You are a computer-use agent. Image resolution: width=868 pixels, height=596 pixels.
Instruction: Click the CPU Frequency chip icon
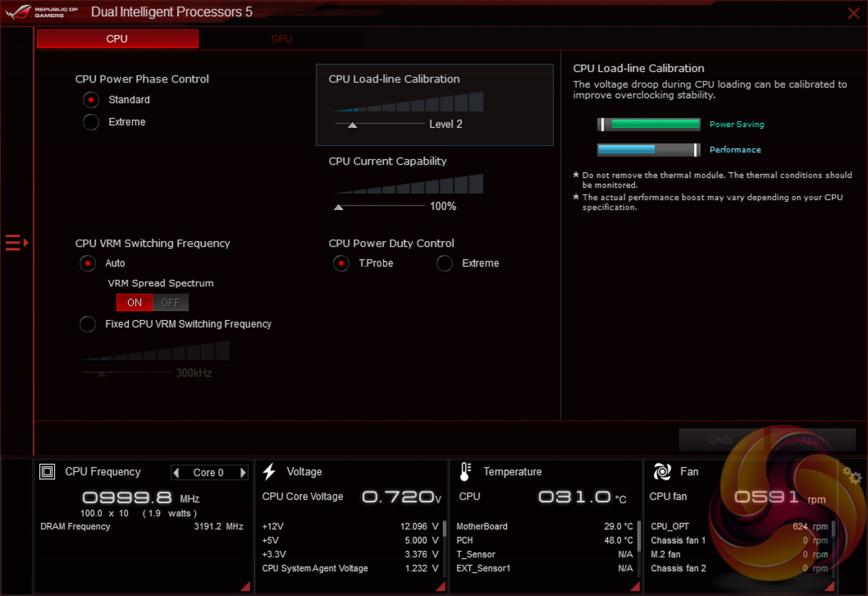tap(47, 471)
